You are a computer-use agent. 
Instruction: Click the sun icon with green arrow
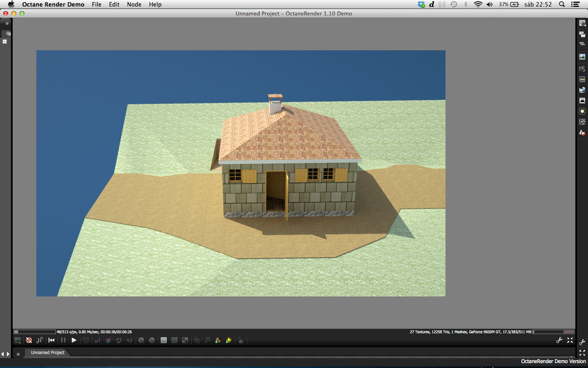tap(229, 340)
